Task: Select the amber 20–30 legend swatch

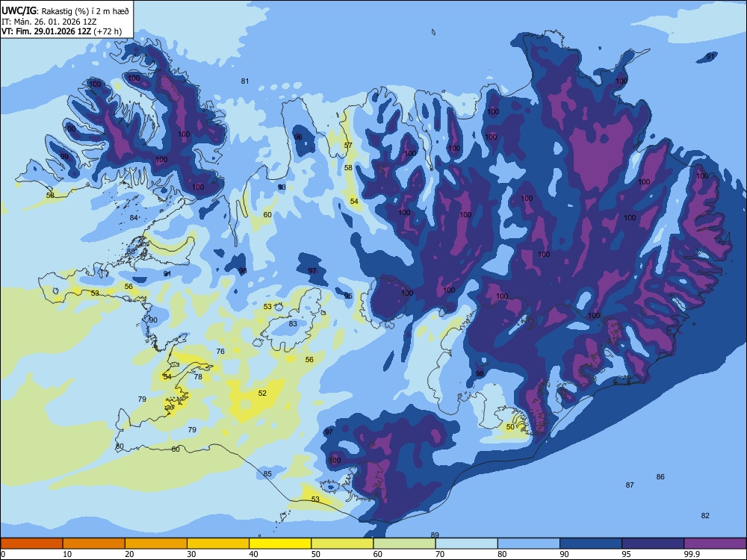Action: (x=156, y=544)
